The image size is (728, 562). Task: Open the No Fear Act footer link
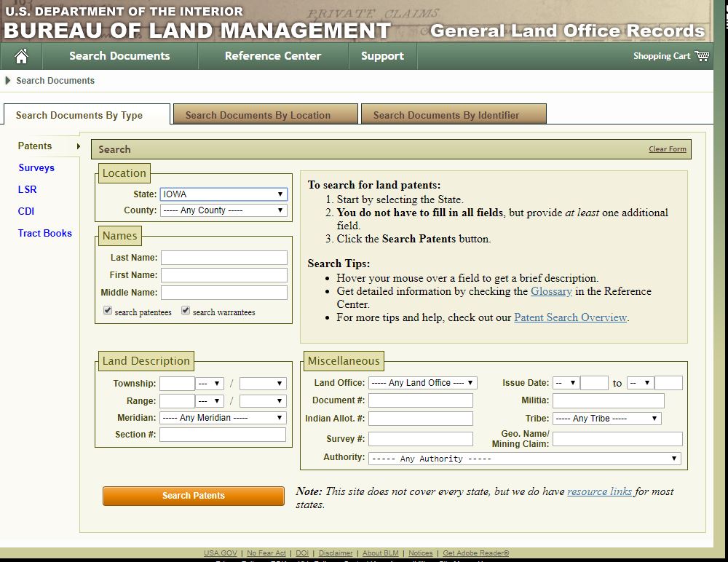(x=266, y=553)
